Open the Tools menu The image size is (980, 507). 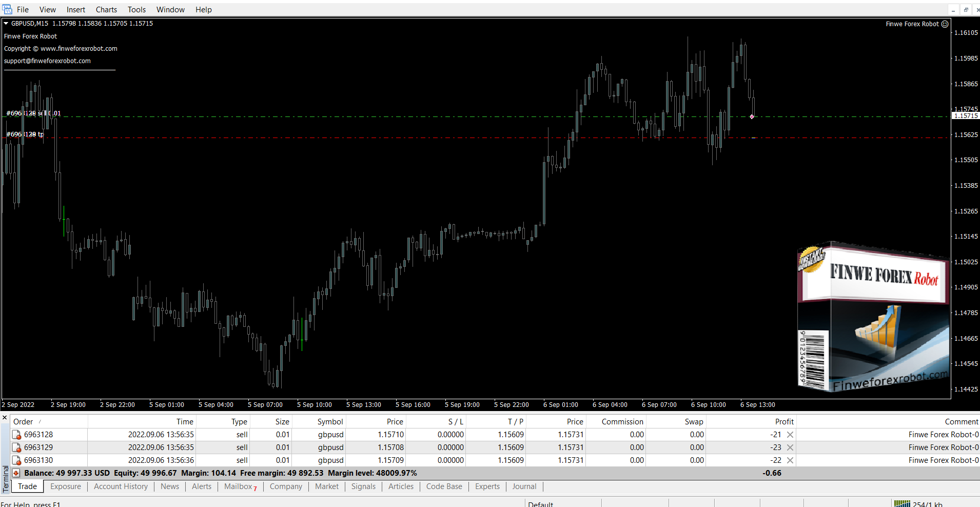pyautogui.click(x=136, y=10)
